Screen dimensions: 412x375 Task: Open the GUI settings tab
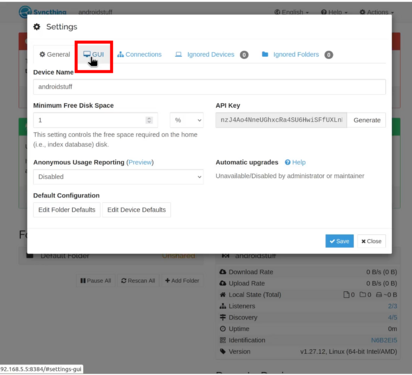[x=94, y=54]
